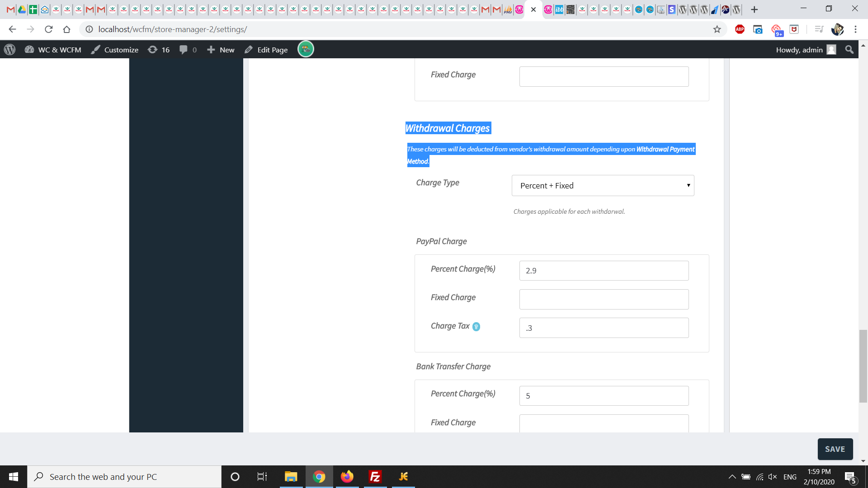Open the muted volume control icon
The width and height of the screenshot is (868, 488).
(772, 477)
